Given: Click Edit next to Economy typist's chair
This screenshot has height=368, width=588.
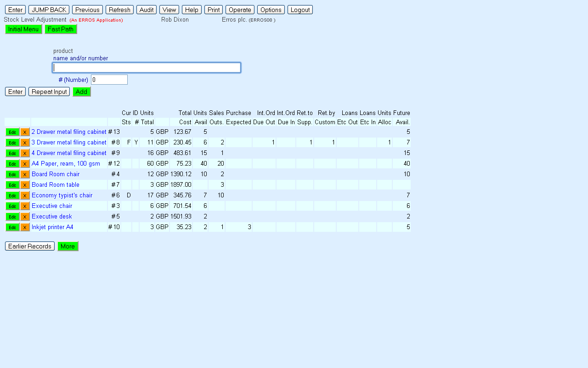Looking at the screenshot, I should pos(12,195).
